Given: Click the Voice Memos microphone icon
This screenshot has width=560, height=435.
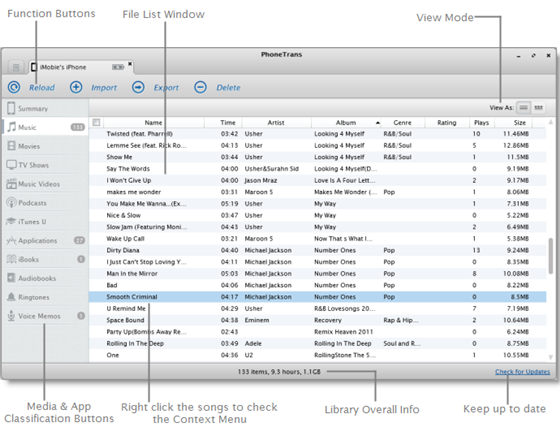Looking at the screenshot, I should [11, 316].
